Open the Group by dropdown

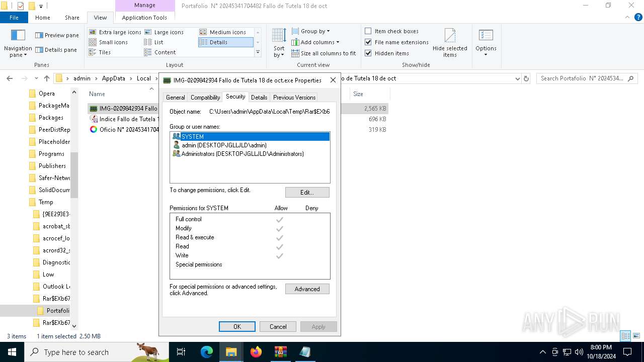pyautogui.click(x=310, y=31)
